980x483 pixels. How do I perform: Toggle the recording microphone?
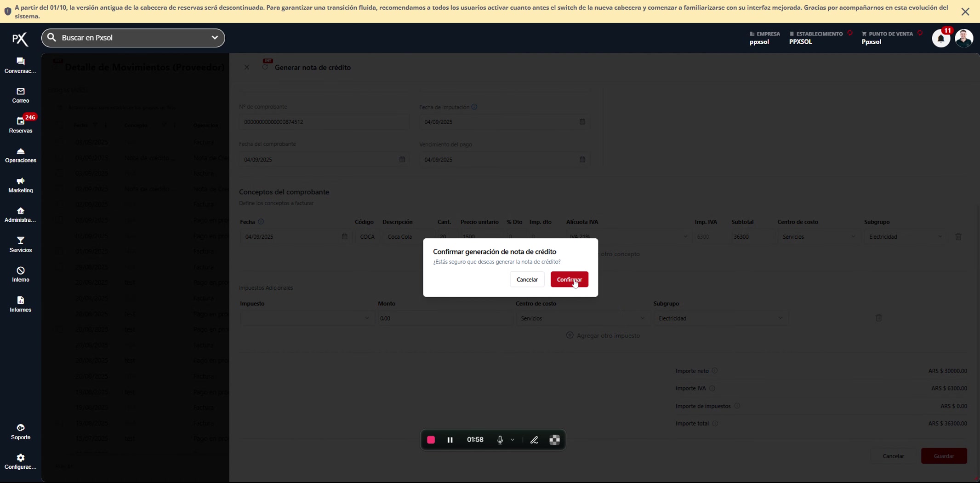pos(500,440)
